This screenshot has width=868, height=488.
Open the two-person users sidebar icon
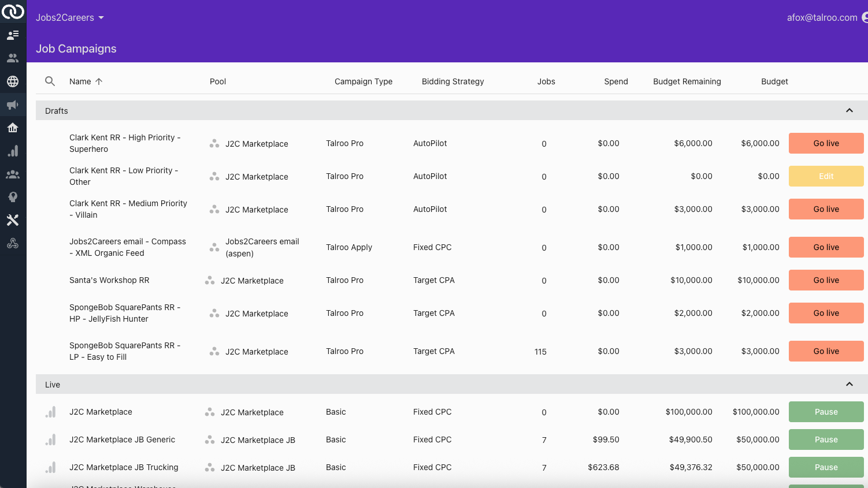point(13,58)
